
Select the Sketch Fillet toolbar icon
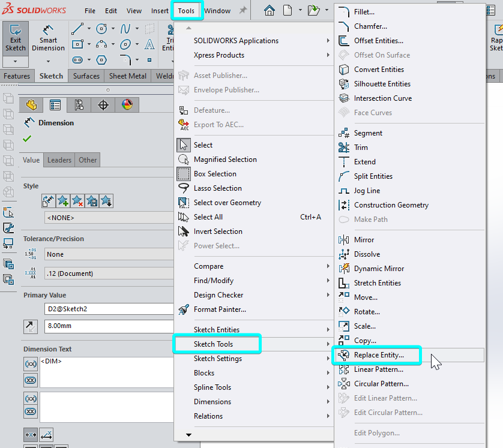(126, 60)
